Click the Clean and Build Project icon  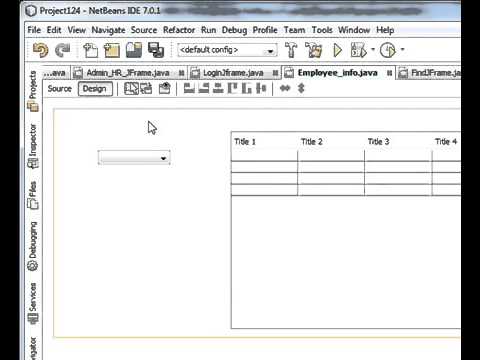pyautogui.click(x=313, y=50)
